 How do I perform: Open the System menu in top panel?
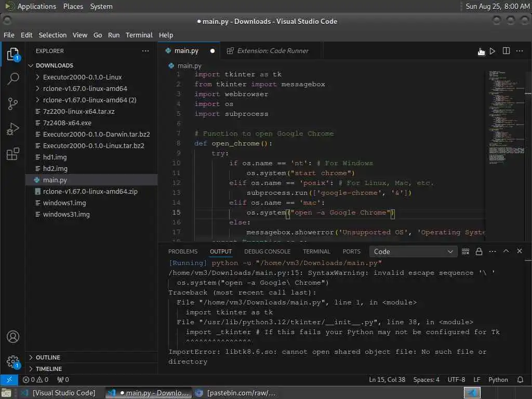tap(101, 6)
